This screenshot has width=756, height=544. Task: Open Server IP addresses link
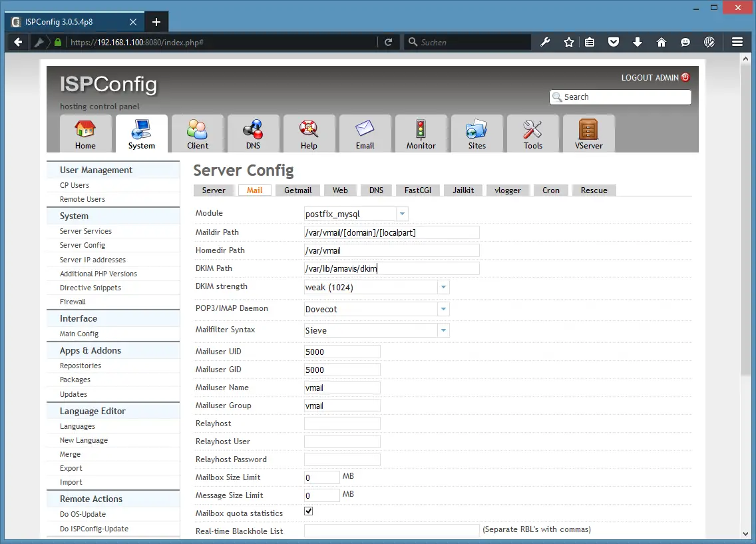tap(93, 260)
